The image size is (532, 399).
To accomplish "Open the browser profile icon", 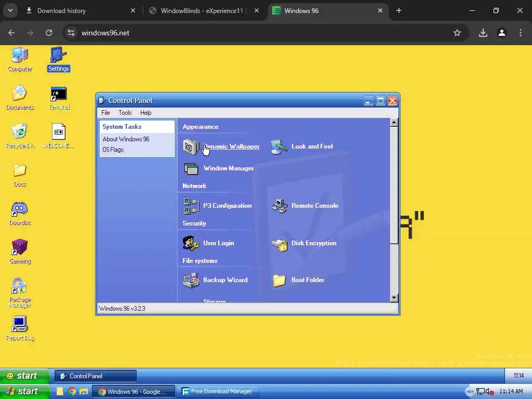I will click(x=502, y=33).
